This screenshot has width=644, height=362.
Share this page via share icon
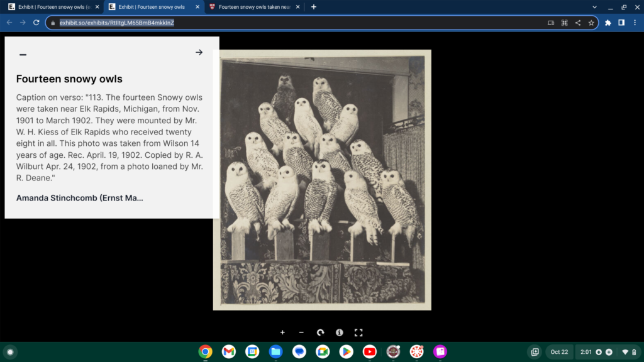coord(578,23)
